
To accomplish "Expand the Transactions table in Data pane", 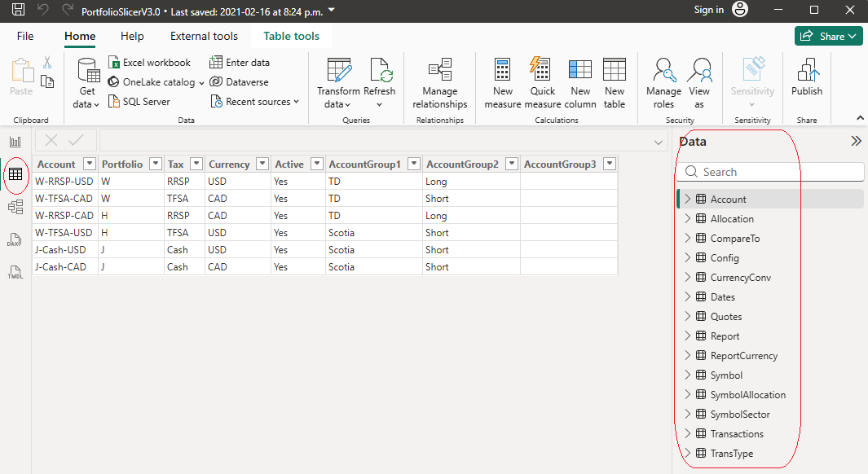I will (687, 434).
